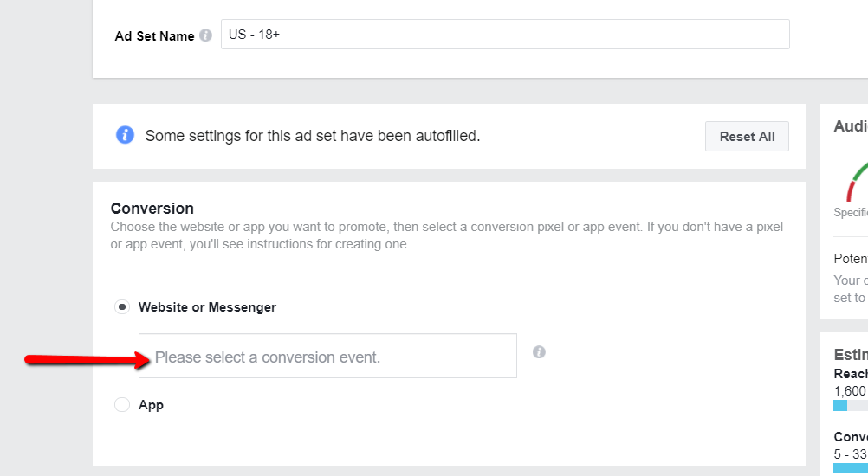Click the blue Reach estimate bar
This screenshot has width=868, height=476.
840,405
